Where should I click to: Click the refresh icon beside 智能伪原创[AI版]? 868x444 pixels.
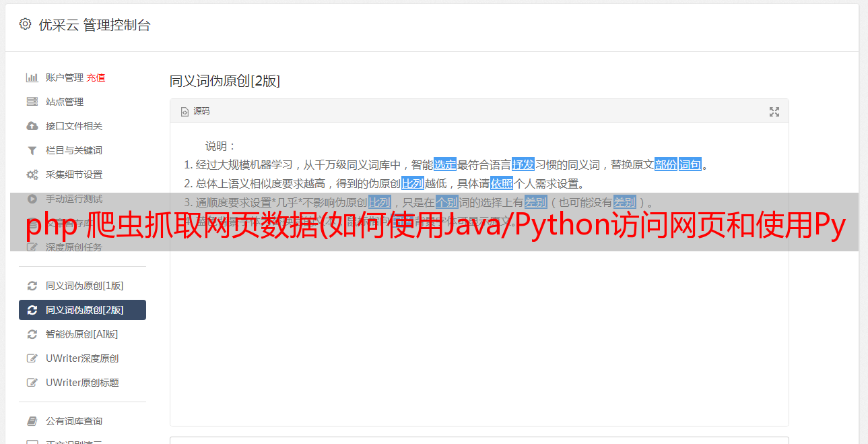pyautogui.click(x=32, y=334)
